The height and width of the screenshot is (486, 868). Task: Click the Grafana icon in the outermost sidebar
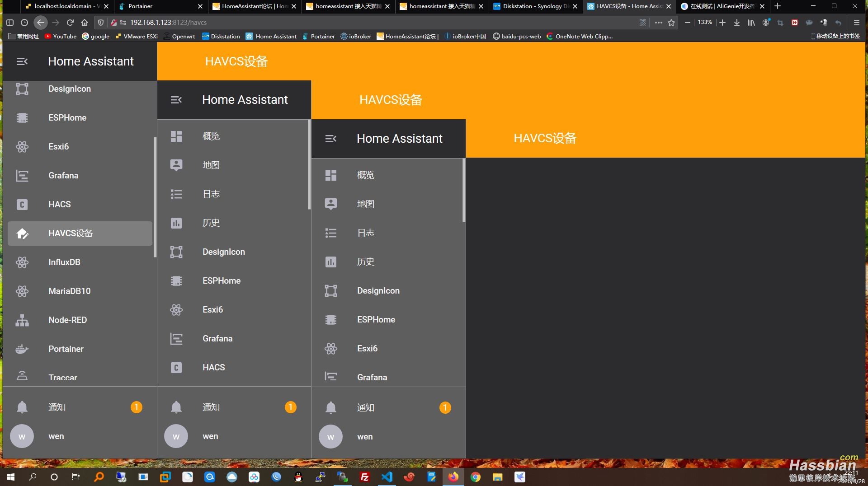coord(22,176)
